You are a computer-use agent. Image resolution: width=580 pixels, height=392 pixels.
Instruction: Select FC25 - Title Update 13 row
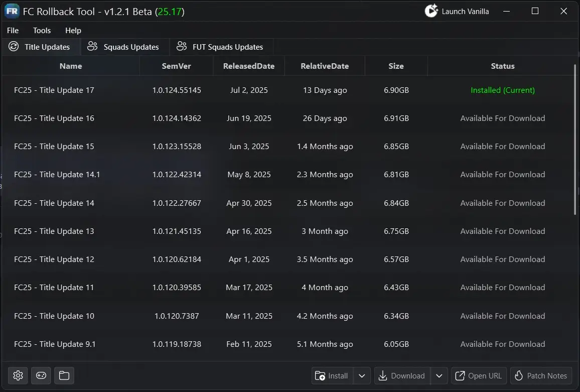pos(287,231)
